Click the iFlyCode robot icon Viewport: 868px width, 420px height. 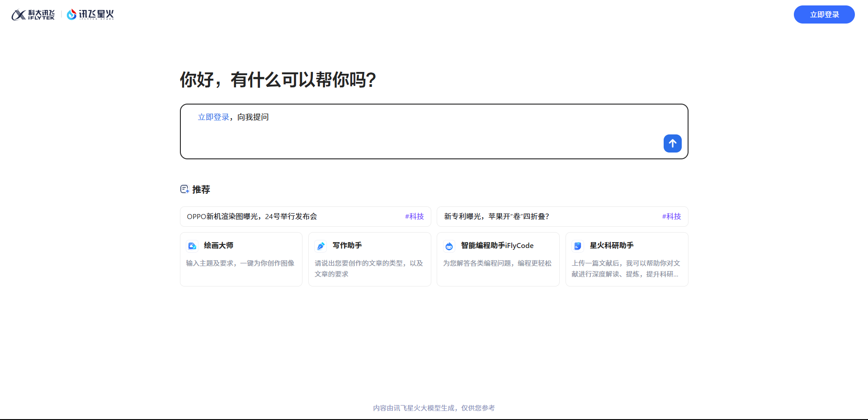coord(449,246)
